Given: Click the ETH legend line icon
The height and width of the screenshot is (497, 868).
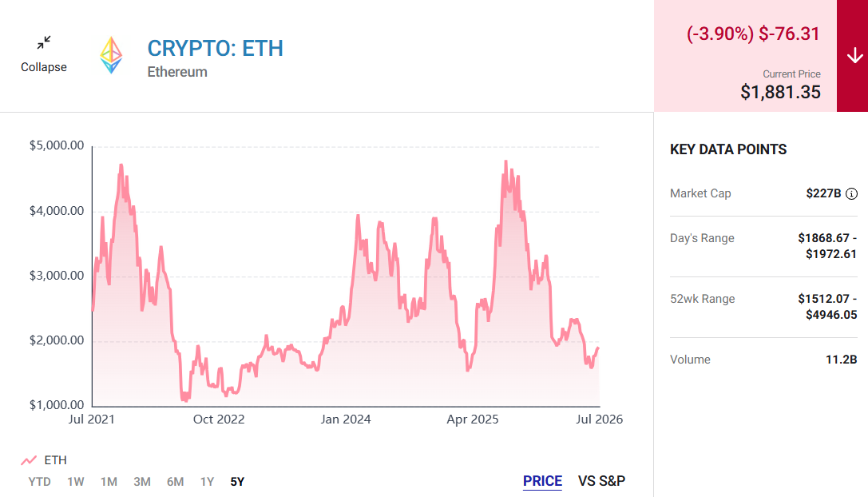Looking at the screenshot, I should 29,460.
